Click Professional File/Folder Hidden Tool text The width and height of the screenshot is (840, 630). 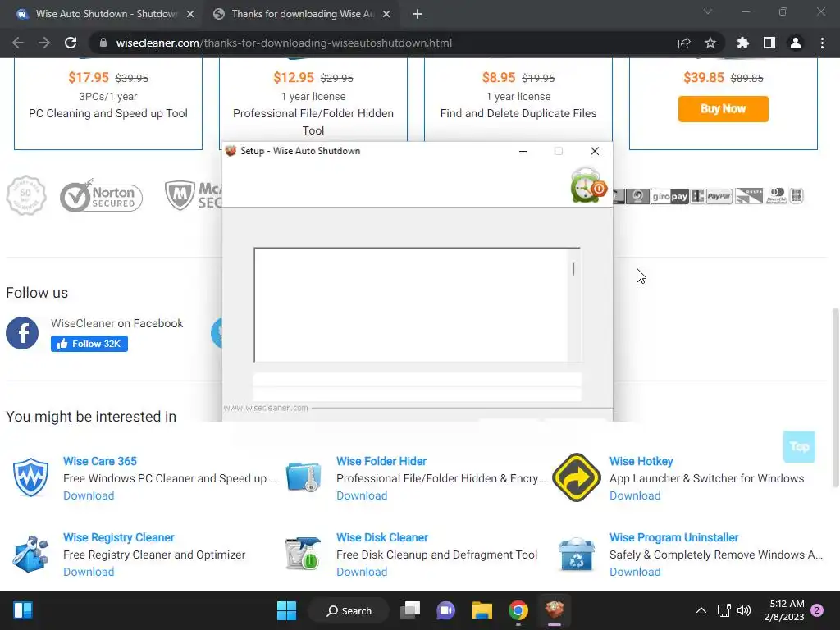[313, 121]
